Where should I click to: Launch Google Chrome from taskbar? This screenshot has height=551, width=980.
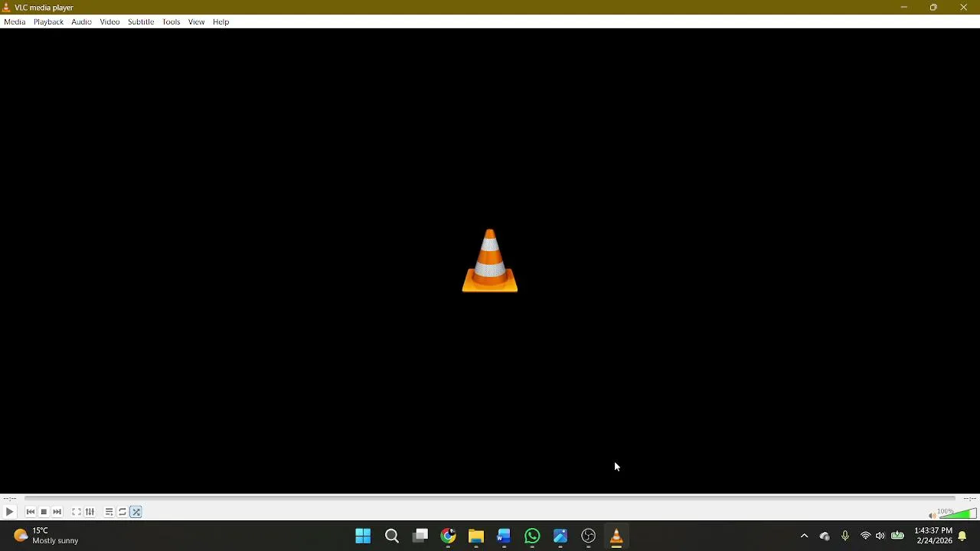[x=448, y=536]
